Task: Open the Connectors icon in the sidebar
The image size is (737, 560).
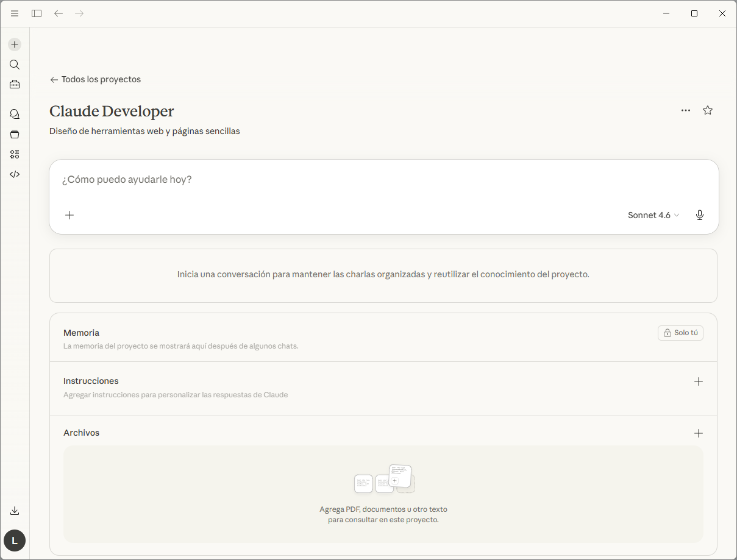Action: click(x=14, y=154)
